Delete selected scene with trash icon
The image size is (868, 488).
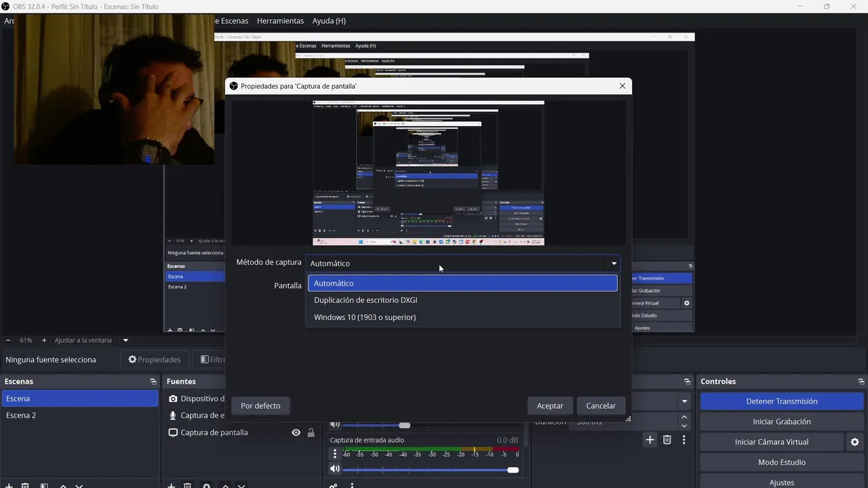25,485
